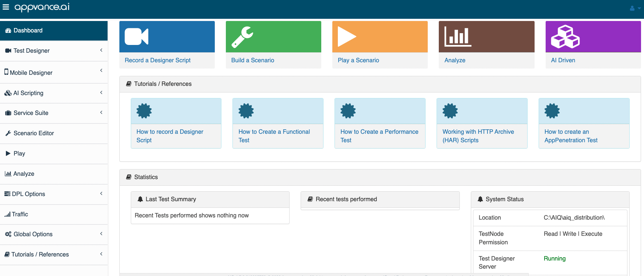Open Scenario Editor from the sidebar
This screenshot has width=644, height=276.
pos(34,133)
